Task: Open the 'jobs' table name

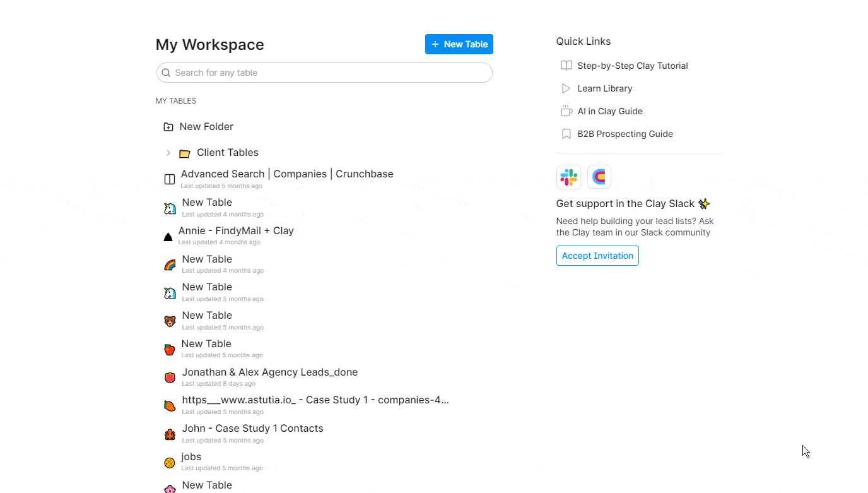Action: 191,457
